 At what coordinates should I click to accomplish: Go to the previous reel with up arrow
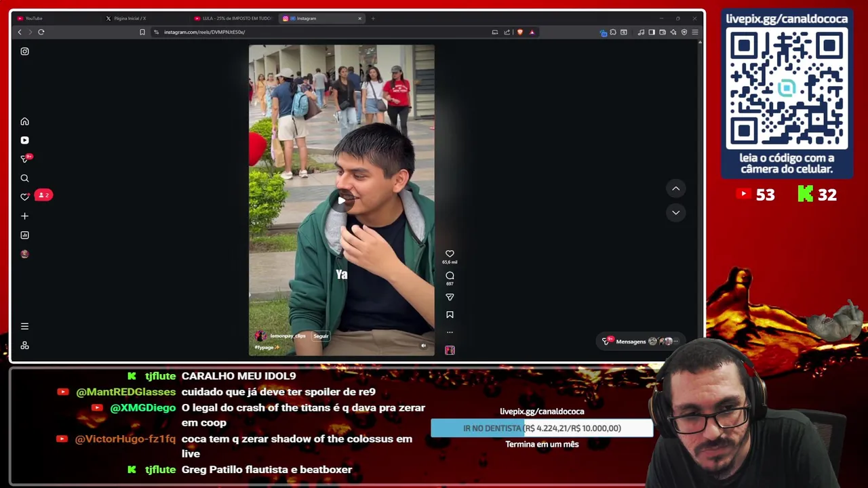675,188
